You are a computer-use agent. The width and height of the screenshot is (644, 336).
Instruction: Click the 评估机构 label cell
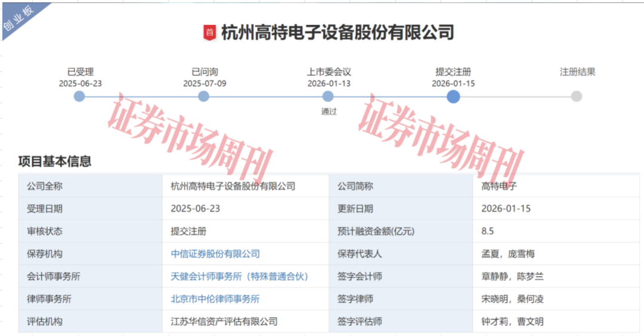pyautogui.click(x=91, y=322)
